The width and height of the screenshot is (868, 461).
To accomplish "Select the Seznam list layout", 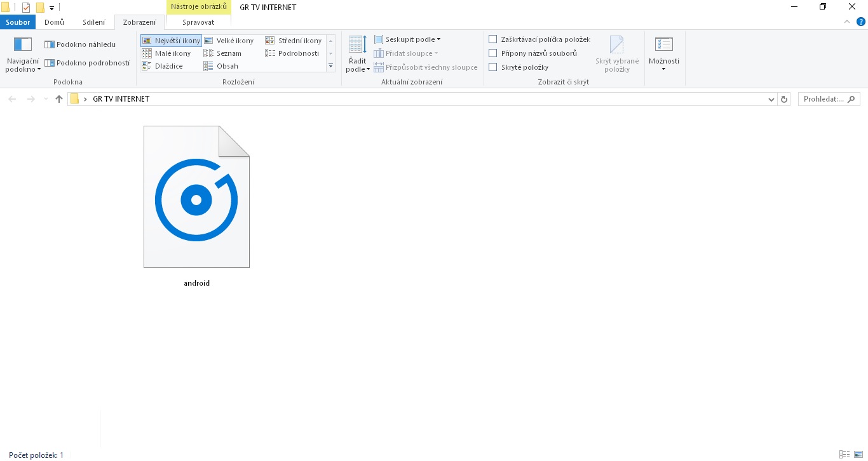I will coord(222,53).
